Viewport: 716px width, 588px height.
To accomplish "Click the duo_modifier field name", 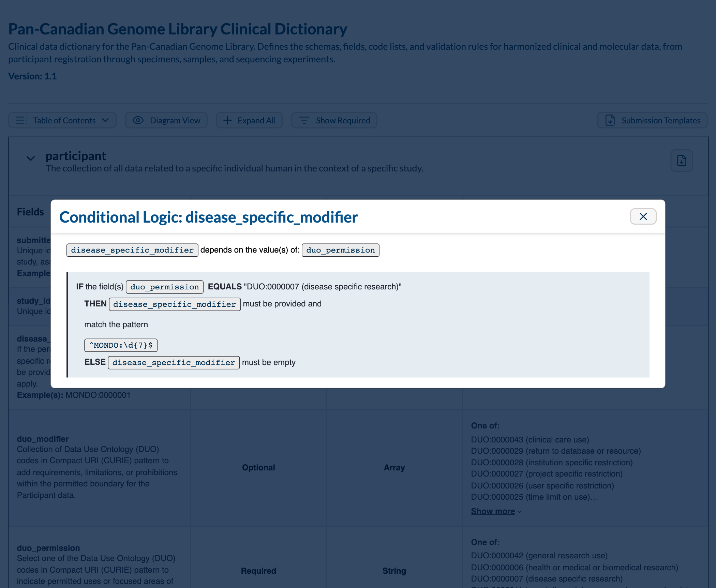I will (x=43, y=439).
